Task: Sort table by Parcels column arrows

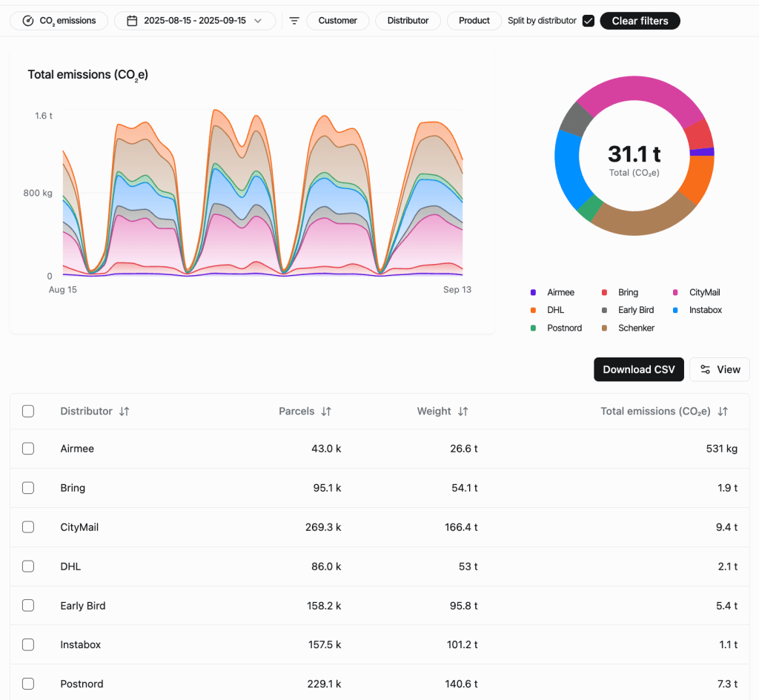Action: pos(326,412)
